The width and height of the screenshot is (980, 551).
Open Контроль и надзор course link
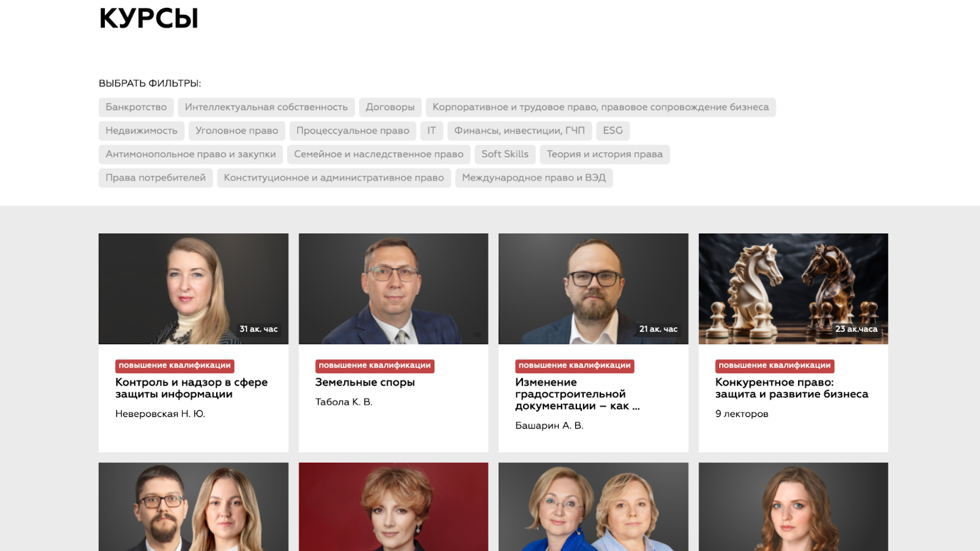[192, 388]
